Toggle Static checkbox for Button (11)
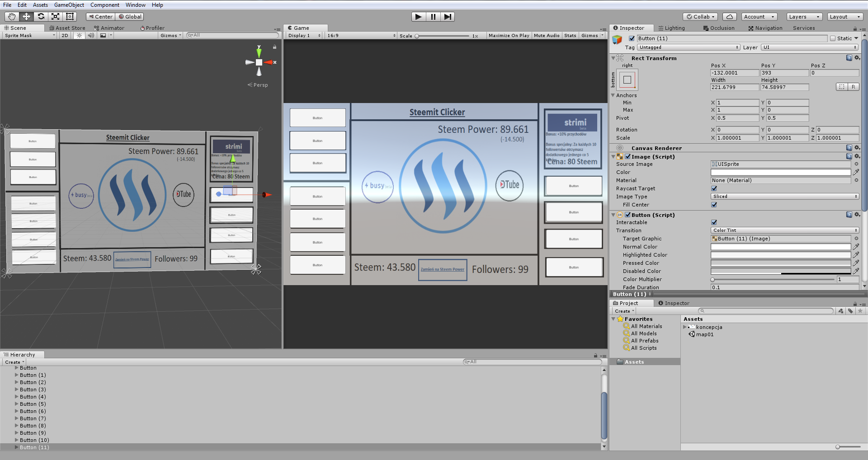The height and width of the screenshot is (460, 868). click(832, 38)
